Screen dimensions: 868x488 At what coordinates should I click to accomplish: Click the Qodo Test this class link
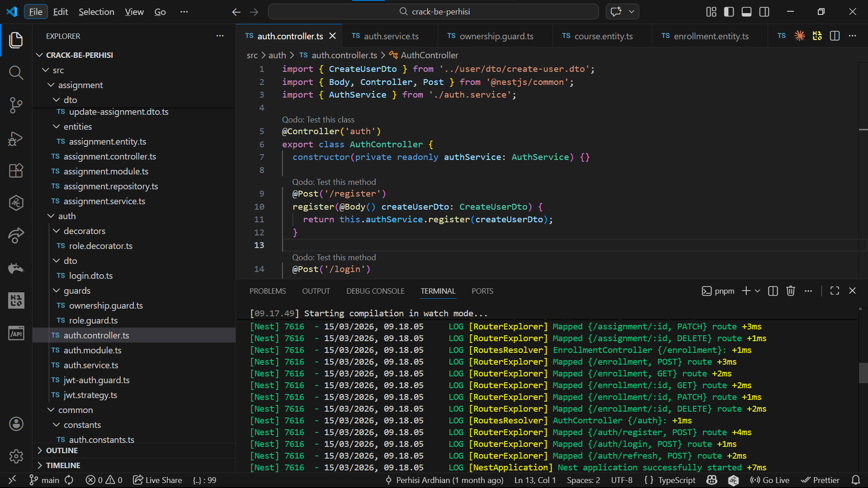pyautogui.click(x=318, y=120)
